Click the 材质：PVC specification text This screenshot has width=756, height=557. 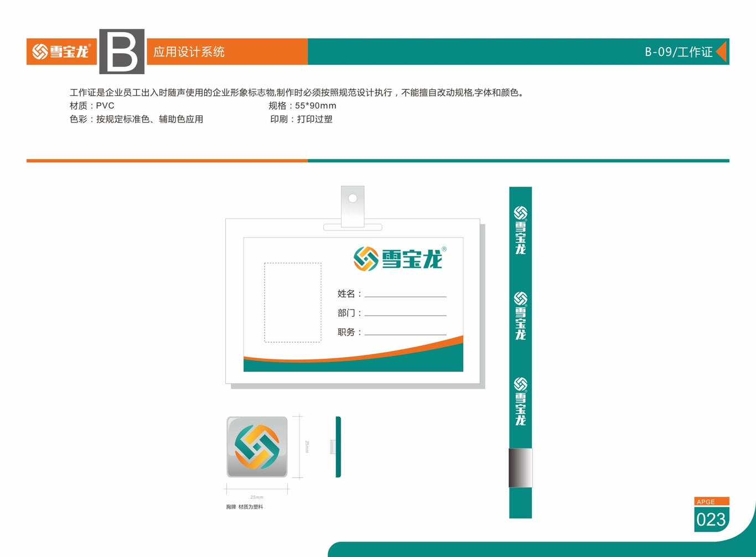pyautogui.click(x=92, y=106)
